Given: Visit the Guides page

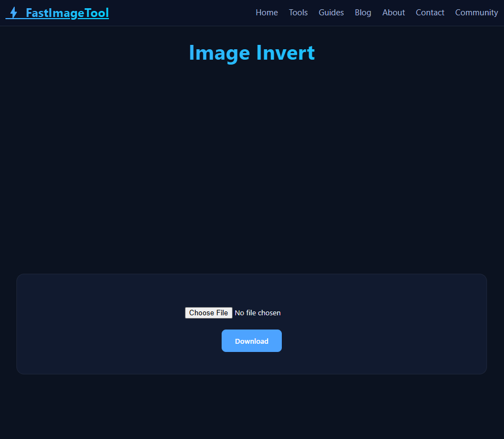Looking at the screenshot, I should point(331,12).
